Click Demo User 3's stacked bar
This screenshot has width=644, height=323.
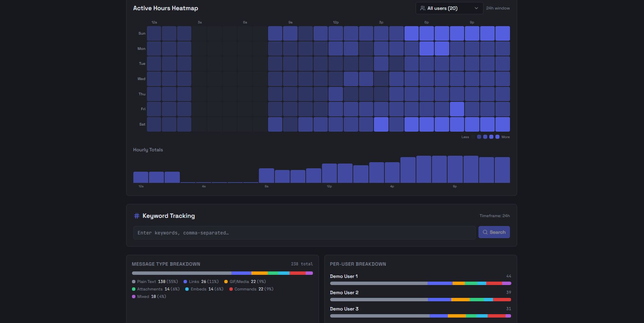(421, 316)
